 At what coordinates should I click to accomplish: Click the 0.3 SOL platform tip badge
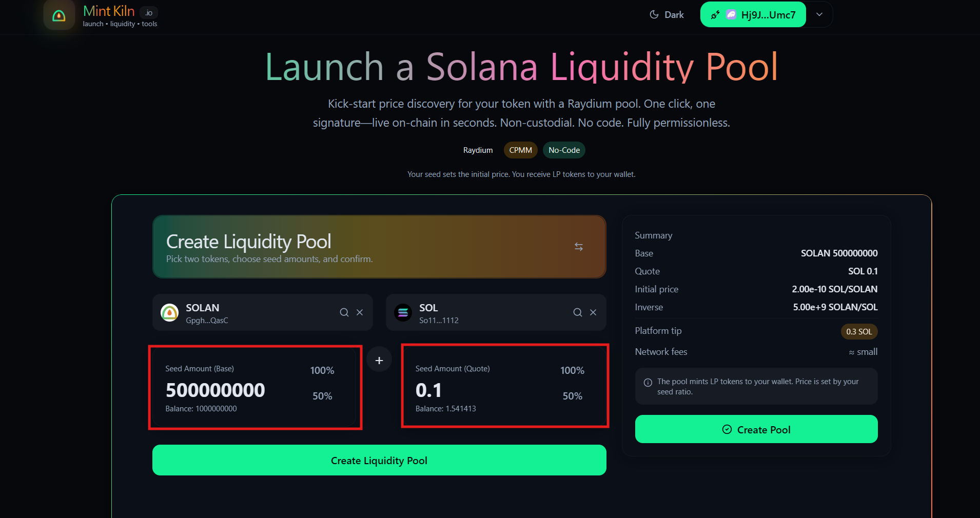tap(859, 331)
